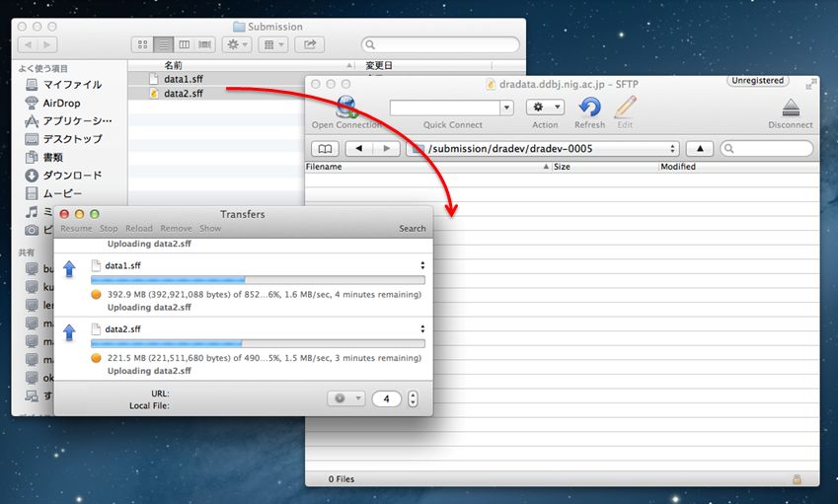Screen dimensions: 838x504
Task: Switch Finder to icon view
Action: 142,44
